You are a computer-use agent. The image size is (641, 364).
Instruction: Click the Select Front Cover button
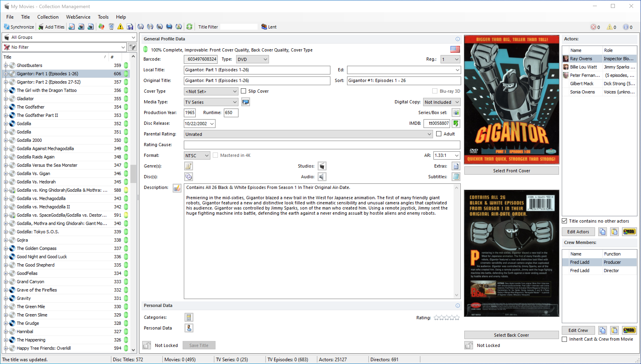click(x=511, y=171)
